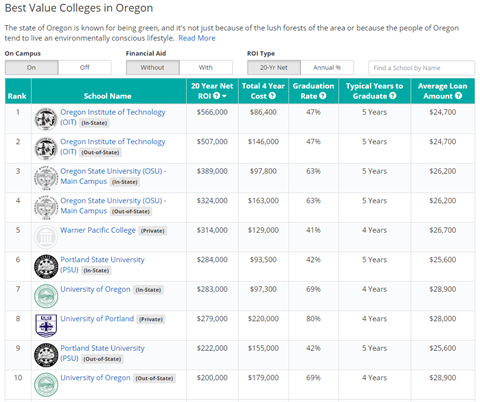Sort by Graduation Rate header

pos(313,91)
